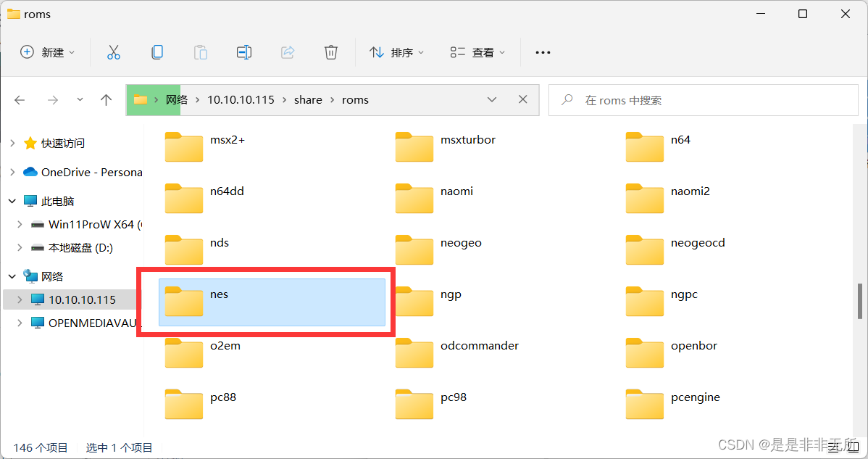Select the Copy (复制) icon

click(157, 51)
